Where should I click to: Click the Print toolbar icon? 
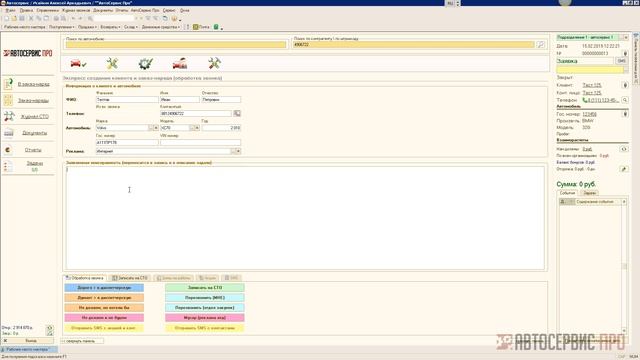[56, 18]
